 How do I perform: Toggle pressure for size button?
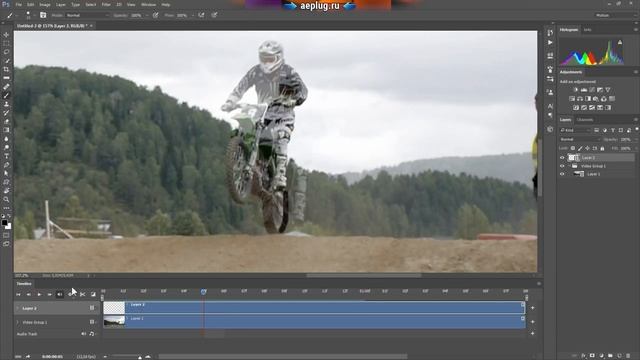click(214, 15)
